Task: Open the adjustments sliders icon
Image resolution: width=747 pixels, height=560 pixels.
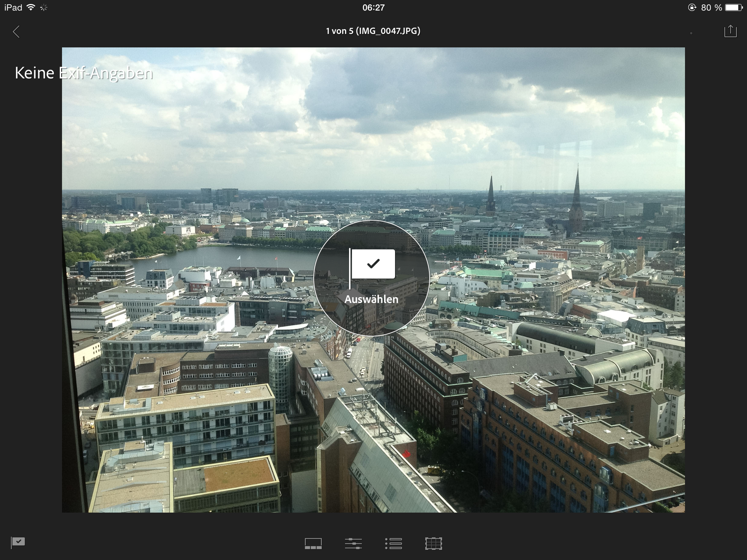Action: pyautogui.click(x=353, y=544)
